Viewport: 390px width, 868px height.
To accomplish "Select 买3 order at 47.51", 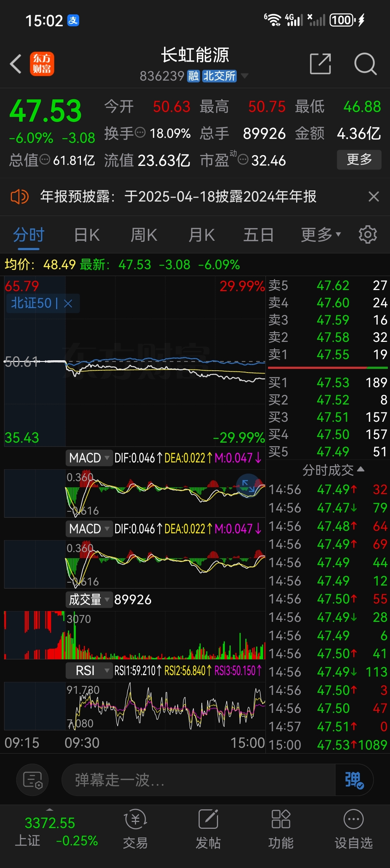I will point(328,417).
